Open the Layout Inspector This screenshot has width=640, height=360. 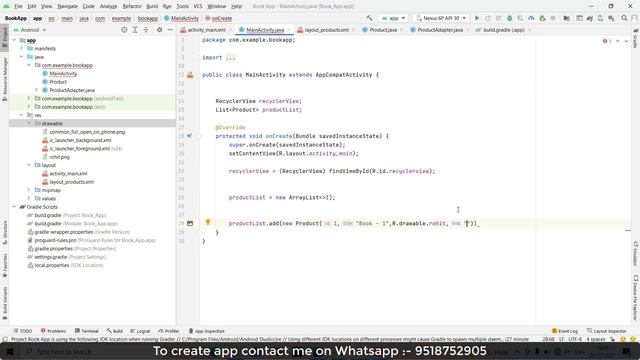[x=607, y=331]
